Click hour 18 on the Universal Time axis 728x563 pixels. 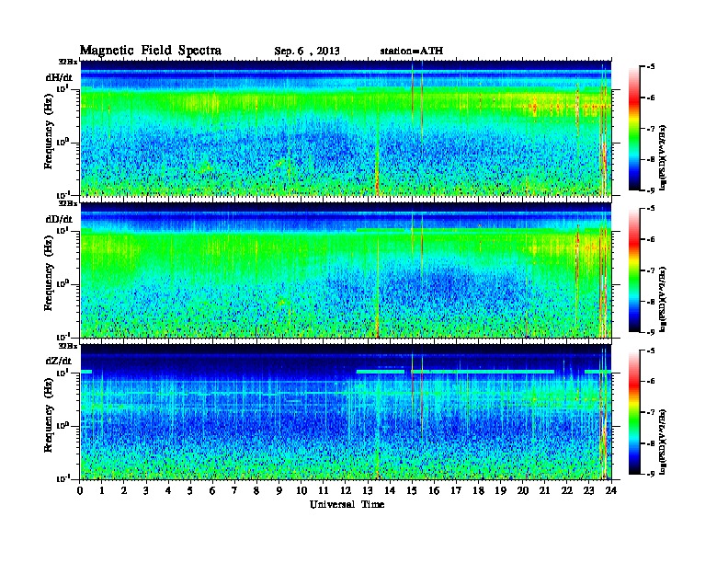pos(478,490)
